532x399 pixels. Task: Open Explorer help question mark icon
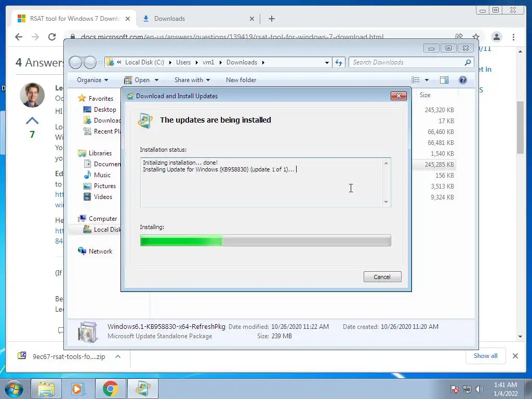[463, 80]
